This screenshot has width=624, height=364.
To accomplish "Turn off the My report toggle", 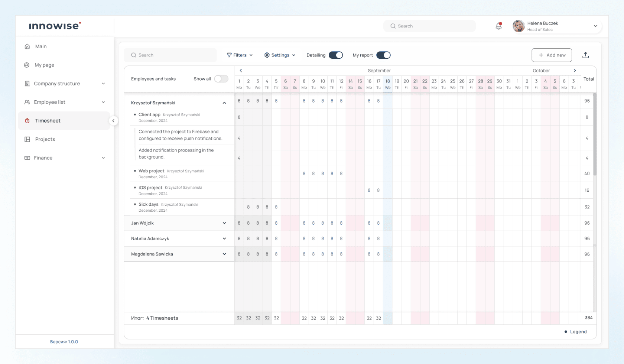I will (384, 55).
